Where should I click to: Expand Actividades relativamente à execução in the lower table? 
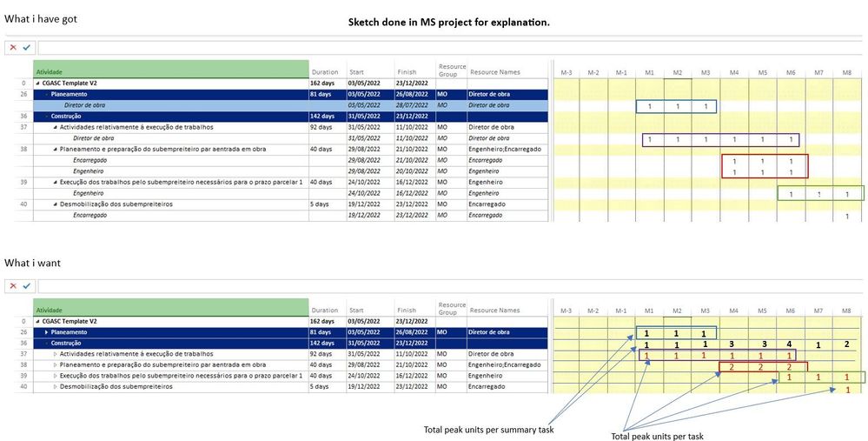(x=56, y=354)
